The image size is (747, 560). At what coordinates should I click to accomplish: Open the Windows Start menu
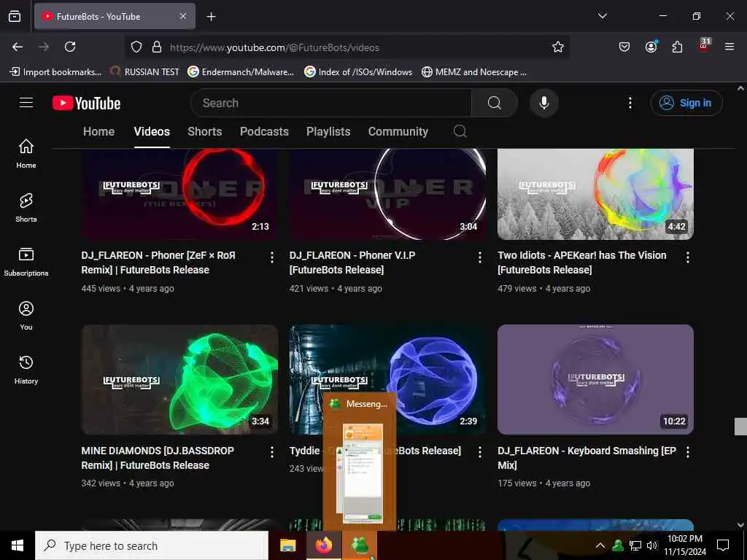(x=18, y=545)
